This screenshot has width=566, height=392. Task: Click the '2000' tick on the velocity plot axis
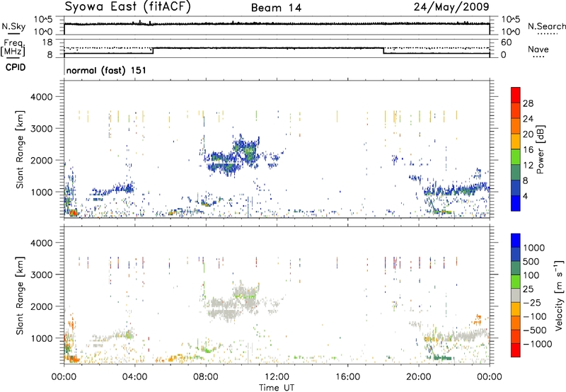pyautogui.click(x=41, y=306)
